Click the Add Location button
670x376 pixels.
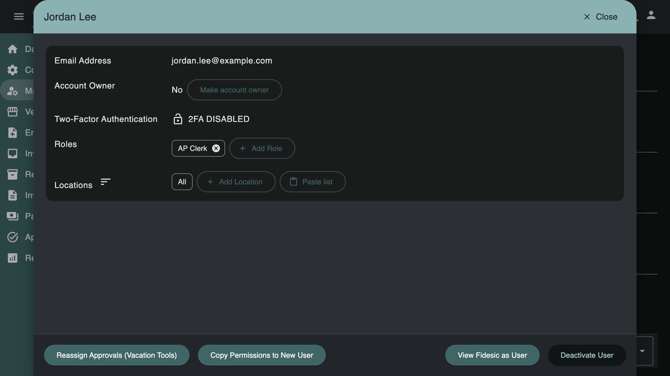pyautogui.click(x=236, y=182)
